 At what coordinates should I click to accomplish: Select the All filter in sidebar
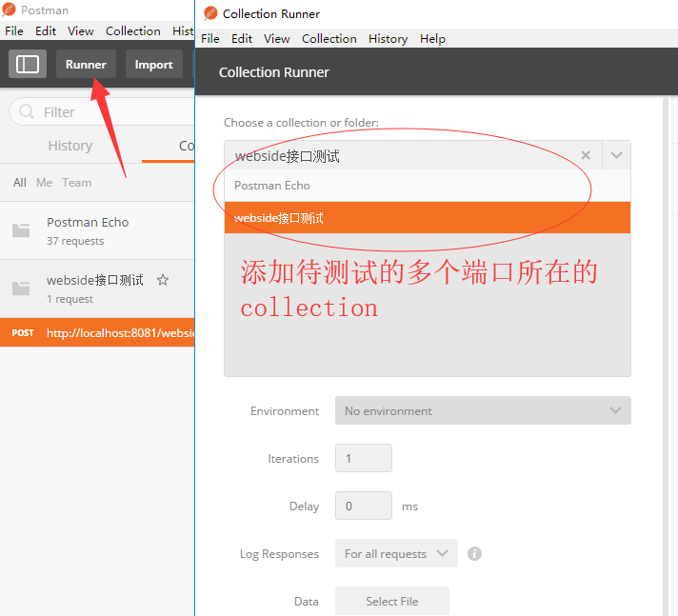(19, 183)
